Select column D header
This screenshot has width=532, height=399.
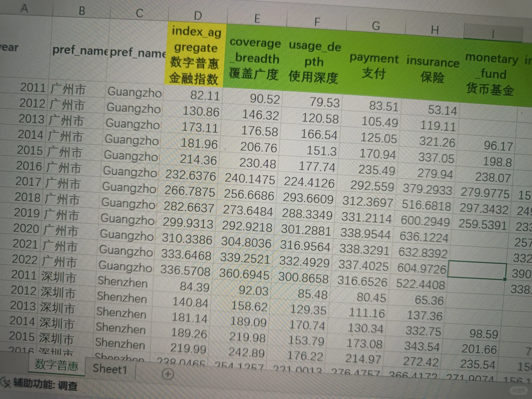tap(198, 16)
